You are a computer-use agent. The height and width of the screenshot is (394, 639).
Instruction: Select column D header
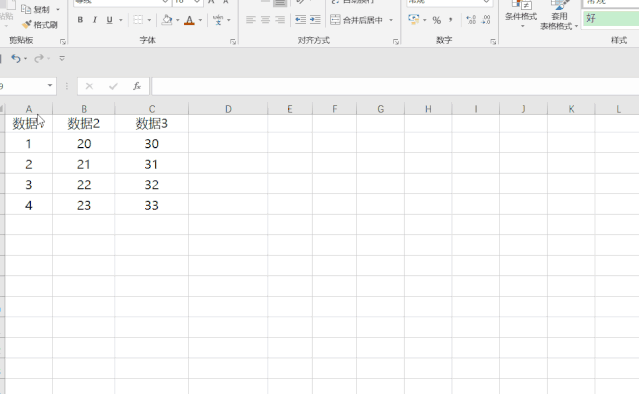click(228, 109)
